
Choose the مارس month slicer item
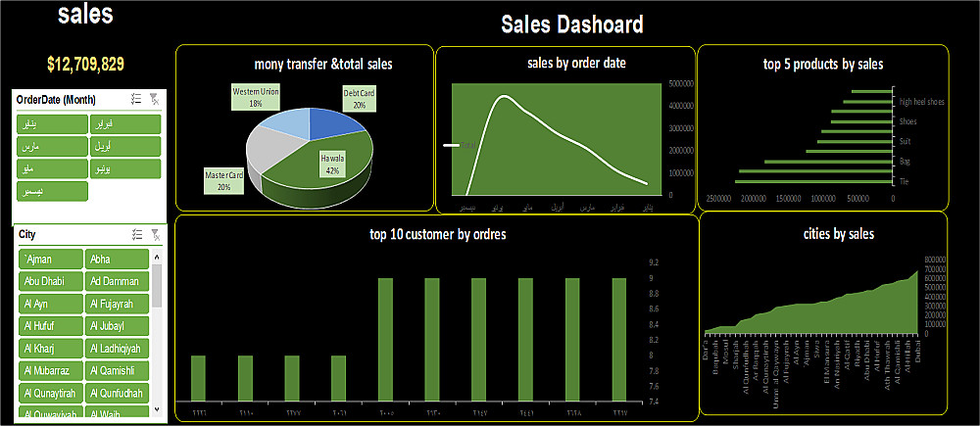pos(52,146)
